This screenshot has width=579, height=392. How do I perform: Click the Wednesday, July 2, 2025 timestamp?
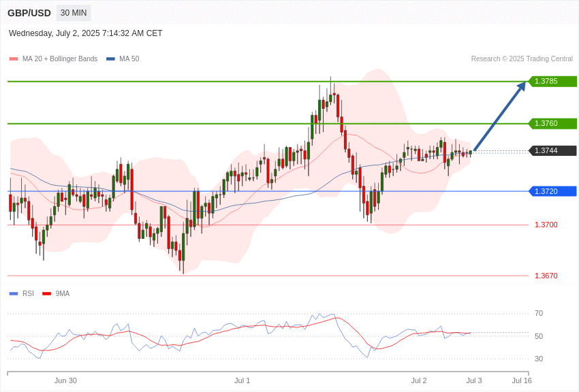(85, 33)
